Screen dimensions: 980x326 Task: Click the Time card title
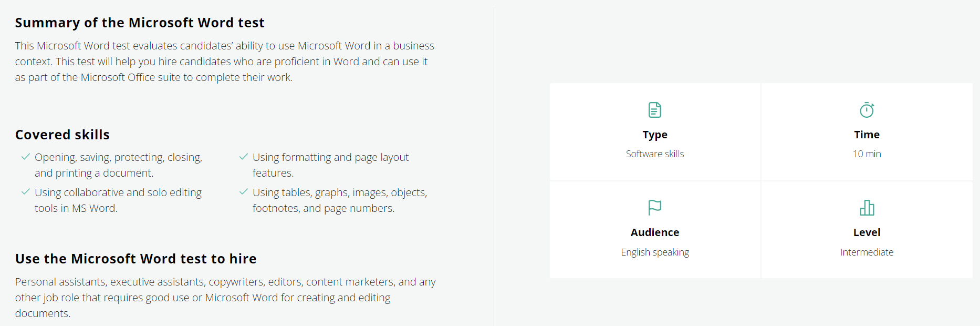pyautogui.click(x=867, y=135)
